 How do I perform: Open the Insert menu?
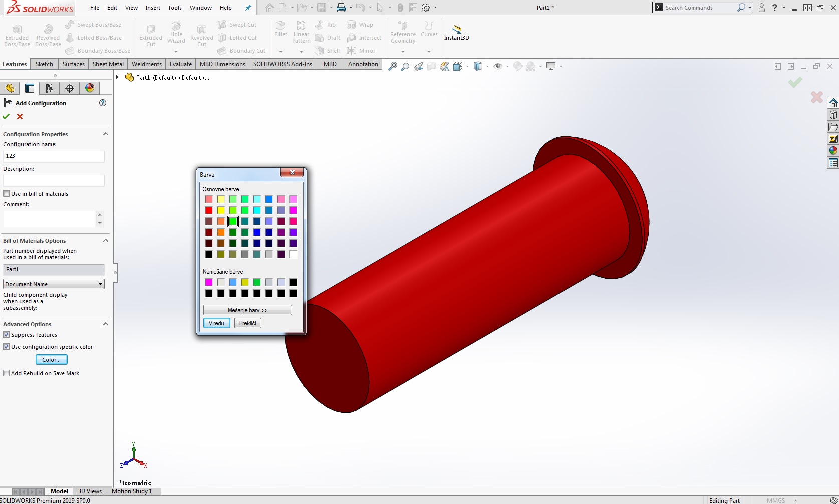(153, 8)
